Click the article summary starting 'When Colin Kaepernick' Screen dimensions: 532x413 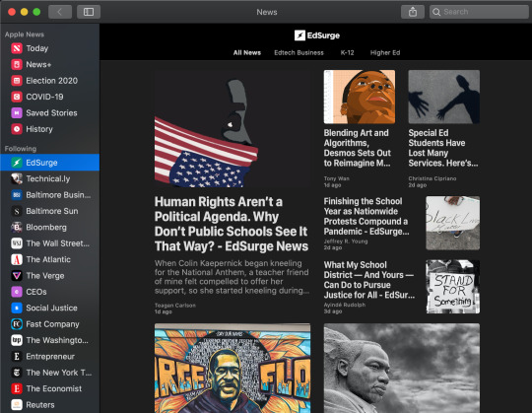[x=232, y=277]
